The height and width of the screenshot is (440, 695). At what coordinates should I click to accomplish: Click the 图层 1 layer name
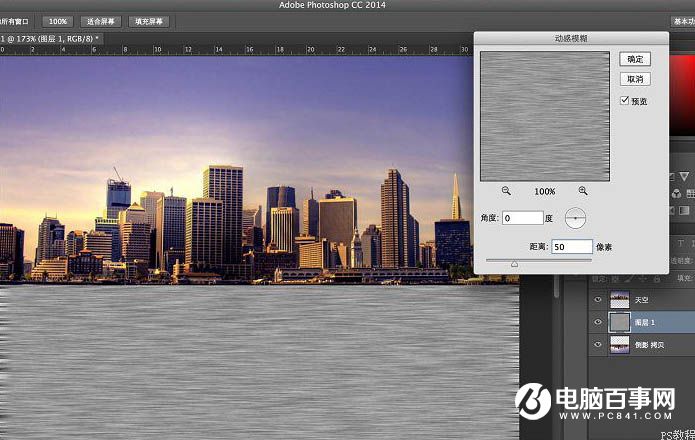pos(644,323)
